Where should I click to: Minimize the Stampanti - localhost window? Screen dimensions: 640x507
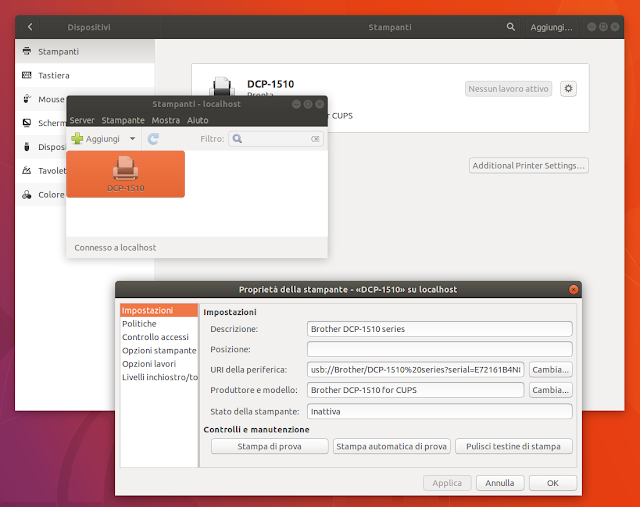tap(296, 104)
